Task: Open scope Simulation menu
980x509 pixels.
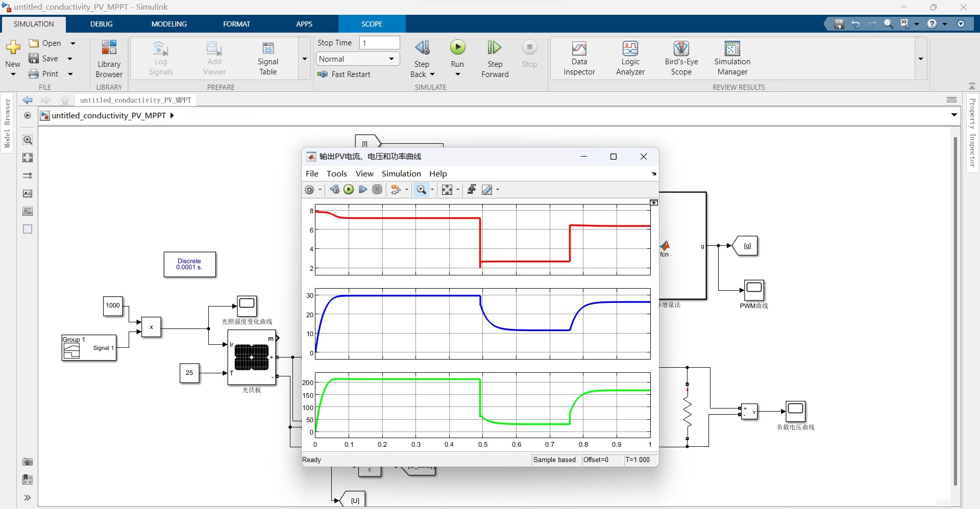Action: point(401,174)
